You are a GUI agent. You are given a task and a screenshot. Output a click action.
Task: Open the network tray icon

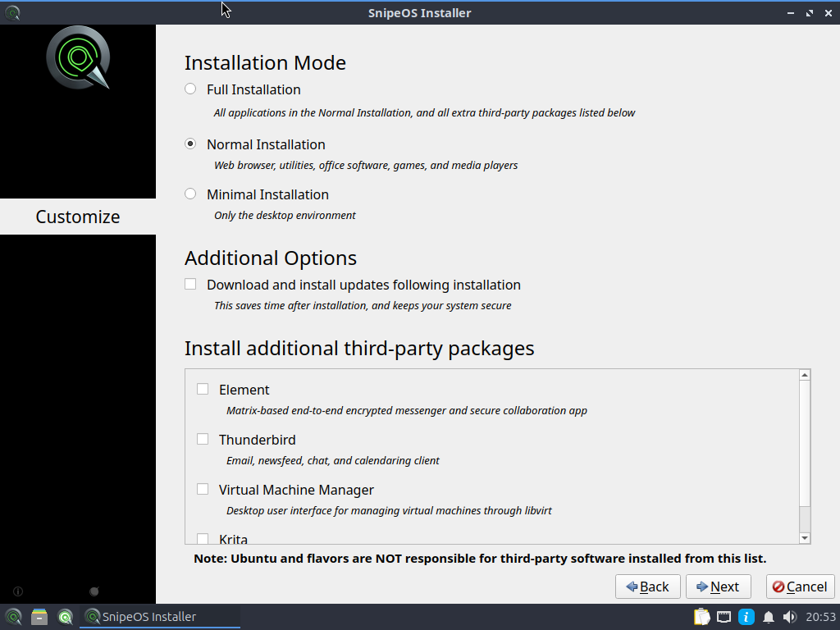(724, 617)
